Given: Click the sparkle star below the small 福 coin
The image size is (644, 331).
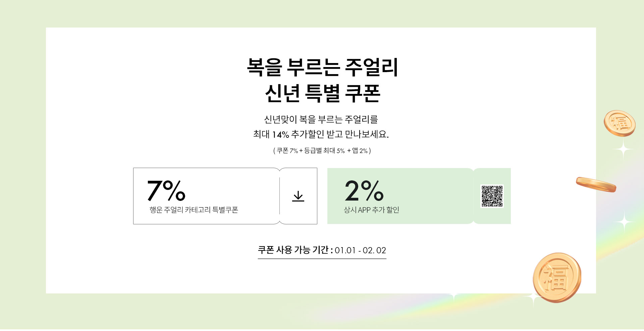Looking at the screenshot, I should pyautogui.click(x=623, y=149).
